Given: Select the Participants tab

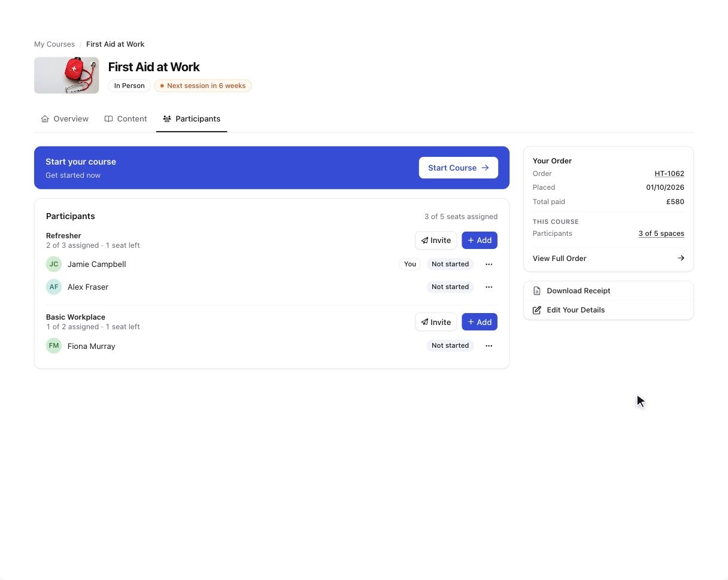Looking at the screenshot, I should pyautogui.click(x=192, y=119).
